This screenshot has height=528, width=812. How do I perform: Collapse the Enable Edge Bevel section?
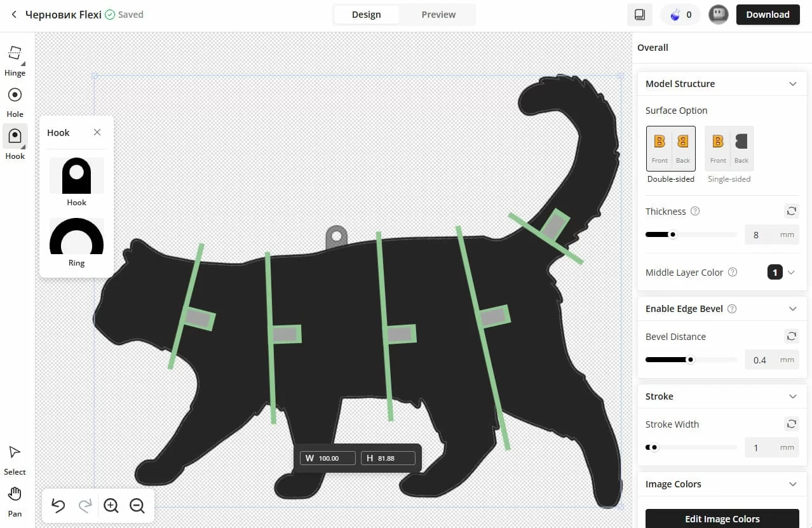(x=793, y=309)
